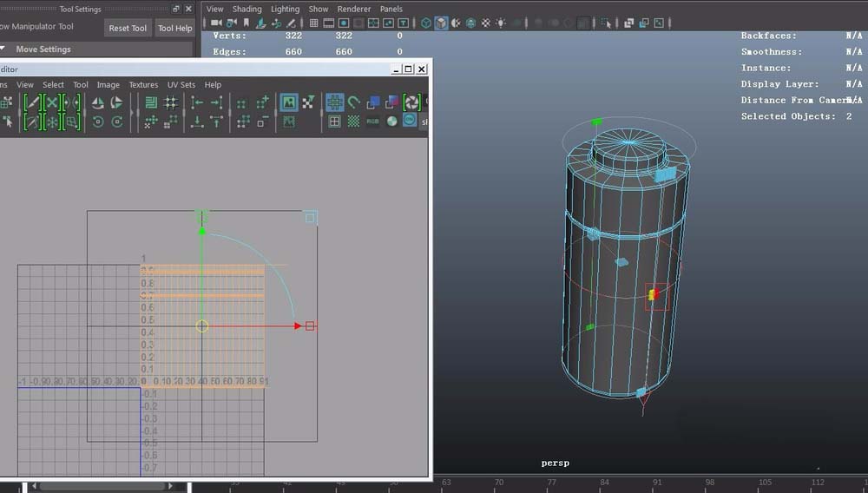
Task: Toggle the UV editor grid display
Action: tap(334, 102)
